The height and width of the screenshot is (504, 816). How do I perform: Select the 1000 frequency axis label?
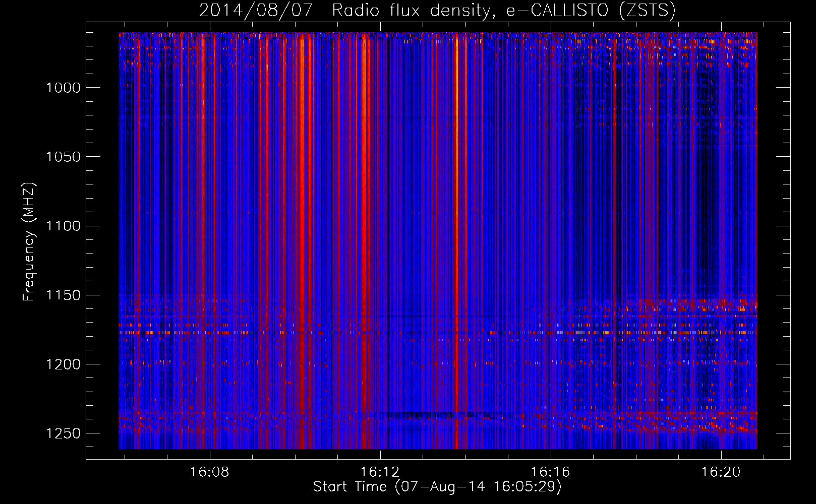(x=63, y=88)
